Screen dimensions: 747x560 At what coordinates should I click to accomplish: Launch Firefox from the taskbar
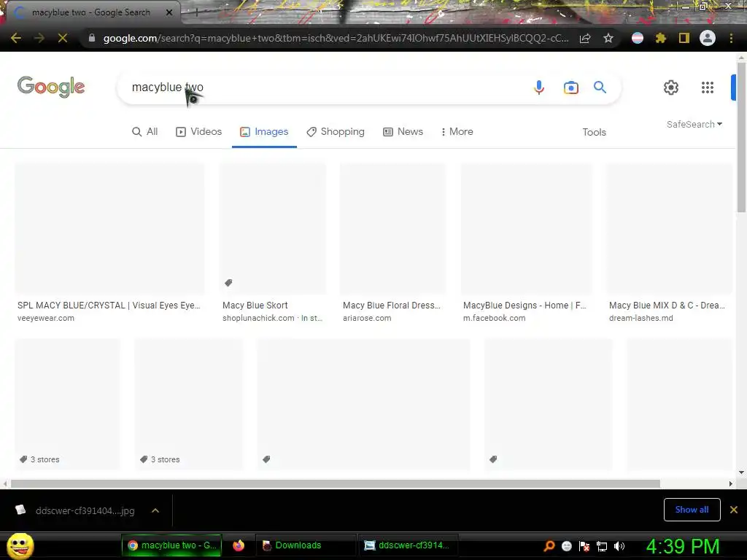click(x=239, y=545)
